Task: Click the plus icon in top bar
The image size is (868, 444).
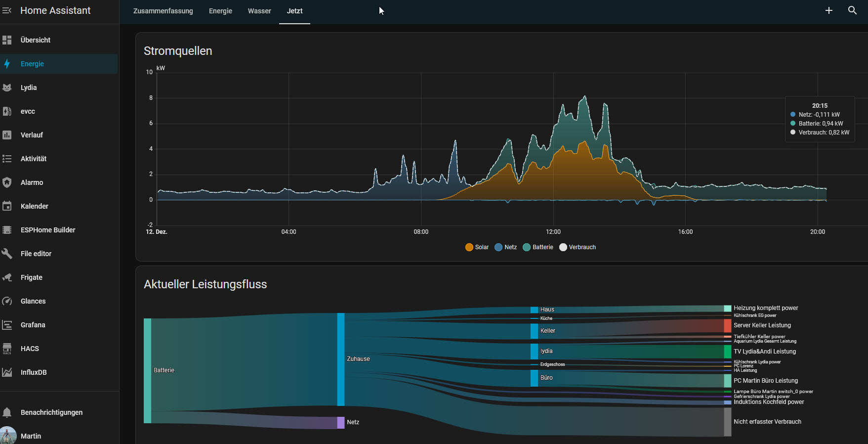Action: click(x=829, y=10)
